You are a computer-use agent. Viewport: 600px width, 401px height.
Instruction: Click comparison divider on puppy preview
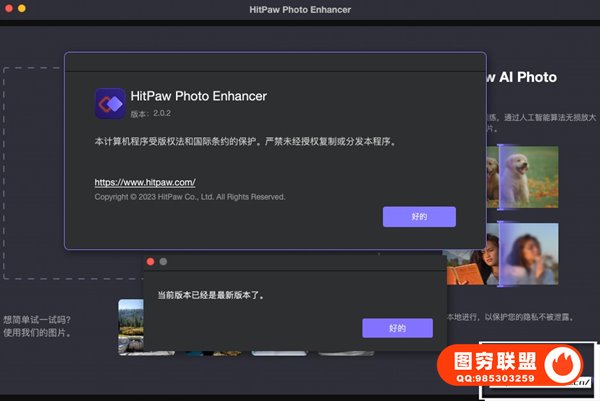499,177
